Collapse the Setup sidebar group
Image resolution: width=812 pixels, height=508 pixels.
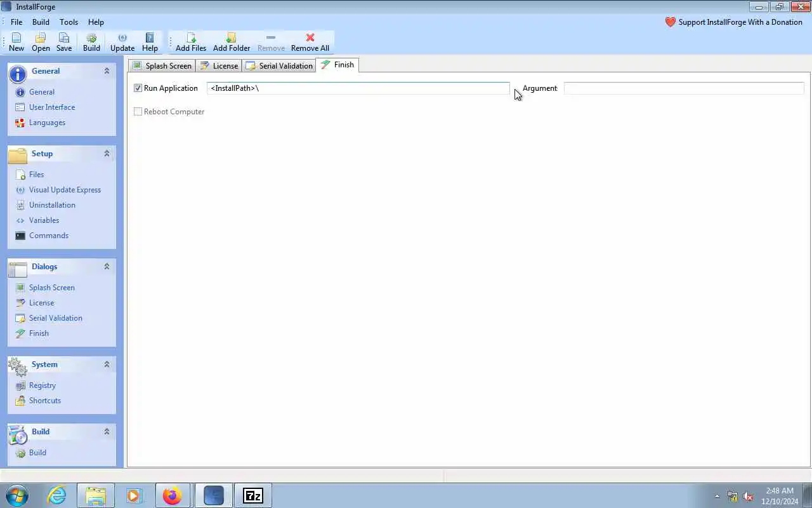click(107, 154)
